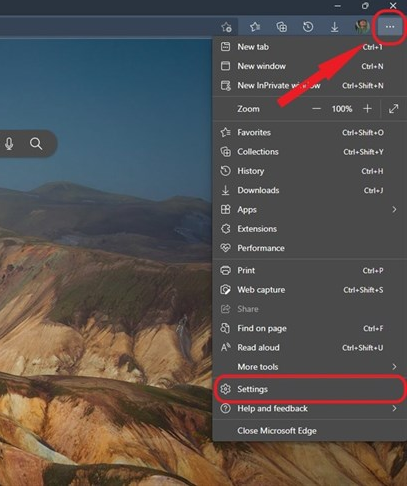The image size is (409, 488).
Task: Click the Read aloud icon
Action: pyautogui.click(x=227, y=348)
